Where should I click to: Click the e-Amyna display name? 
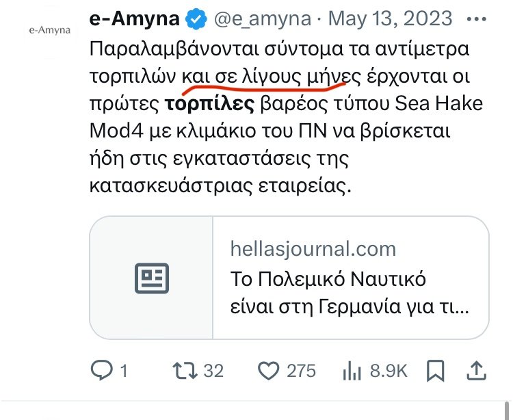(x=135, y=20)
